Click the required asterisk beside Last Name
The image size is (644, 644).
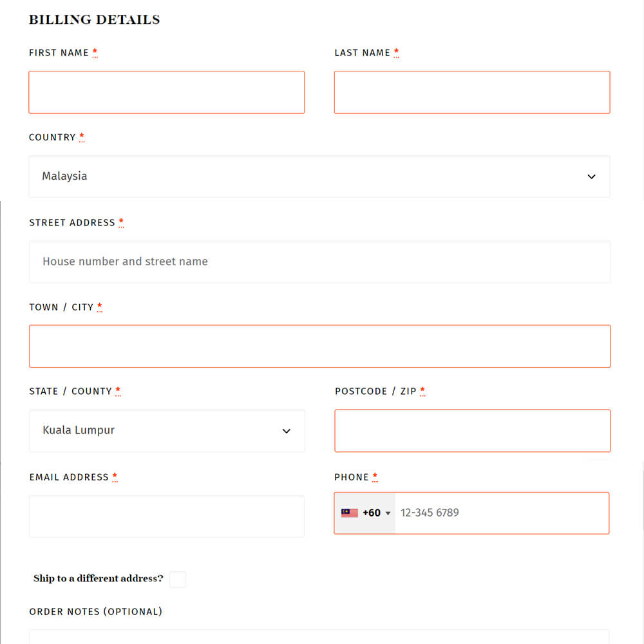396,52
